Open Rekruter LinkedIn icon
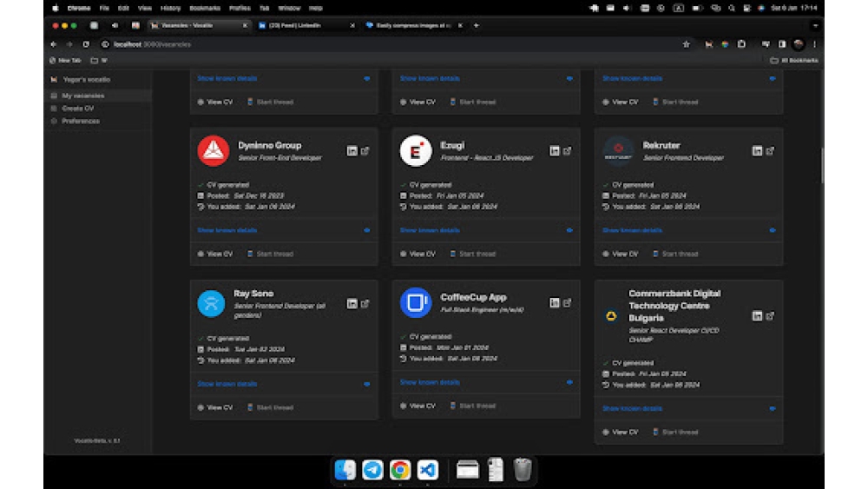This screenshot has height=489, width=868. click(757, 151)
